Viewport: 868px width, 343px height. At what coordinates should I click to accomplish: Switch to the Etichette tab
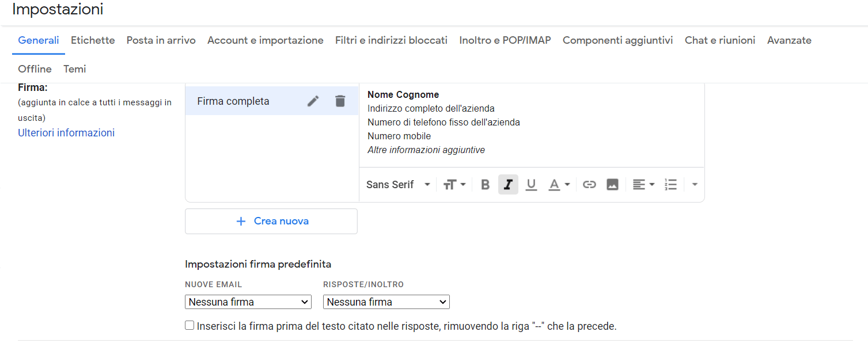[x=93, y=40]
